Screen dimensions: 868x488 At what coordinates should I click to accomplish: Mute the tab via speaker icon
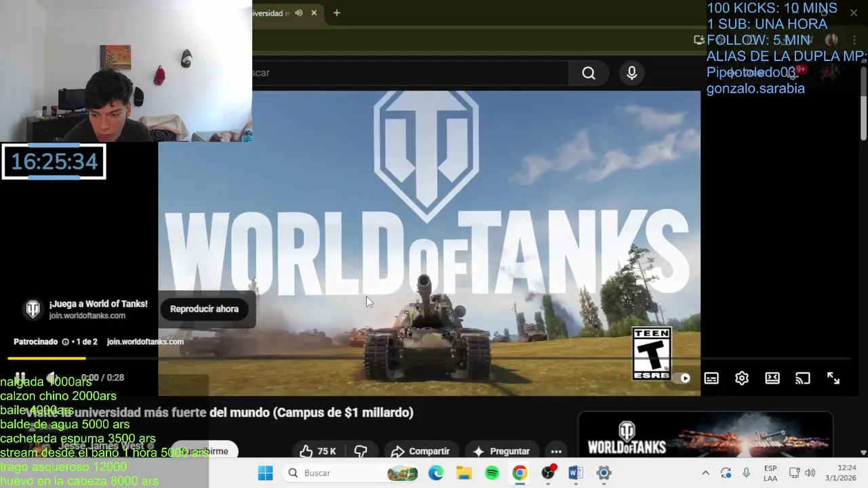[x=299, y=13]
